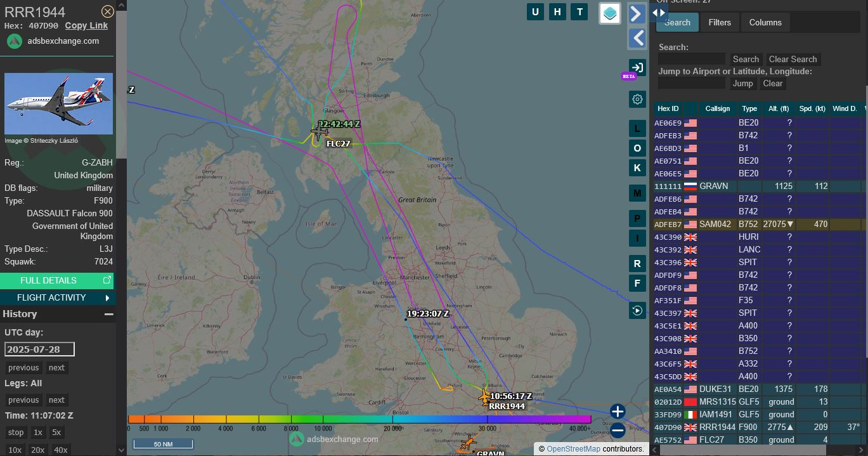The image size is (868, 456).
Task: Switch to the Columns tab
Action: click(x=765, y=22)
